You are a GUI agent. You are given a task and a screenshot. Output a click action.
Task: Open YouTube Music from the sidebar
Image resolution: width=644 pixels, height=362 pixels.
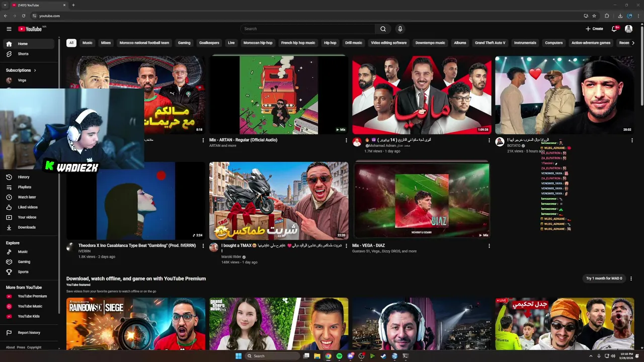click(x=30, y=306)
